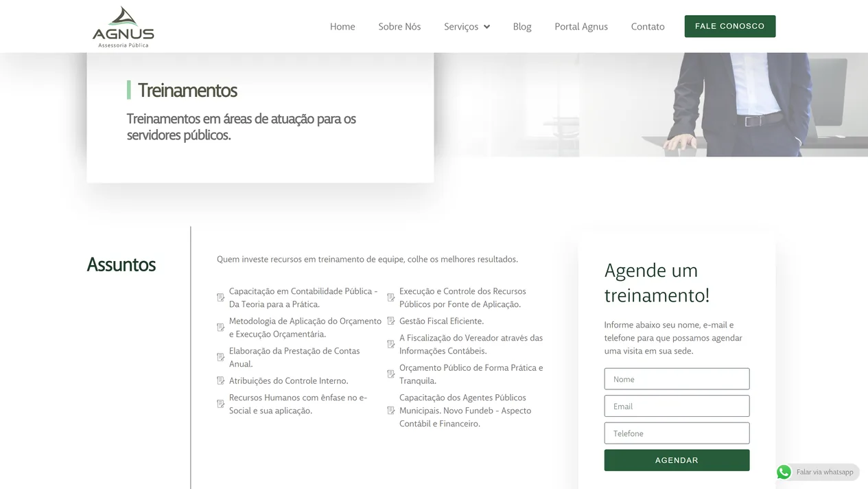
Task: Focus the Nome input field
Action: click(x=677, y=379)
